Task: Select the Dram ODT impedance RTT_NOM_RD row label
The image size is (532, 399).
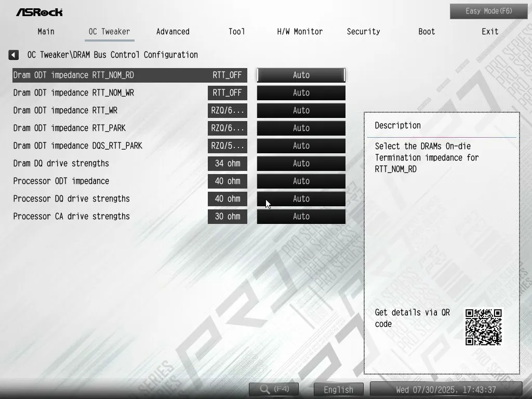Action: click(74, 75)
